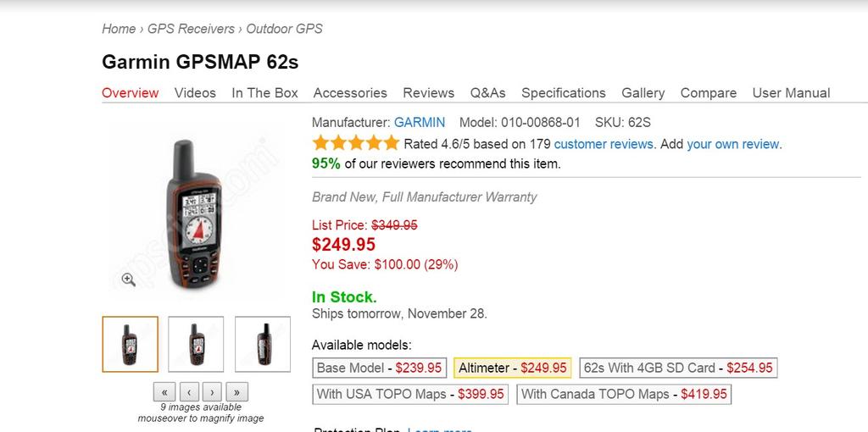Open the customer reviews link
Viewport: 868px width, 432px height.
(x=604, y=144)
